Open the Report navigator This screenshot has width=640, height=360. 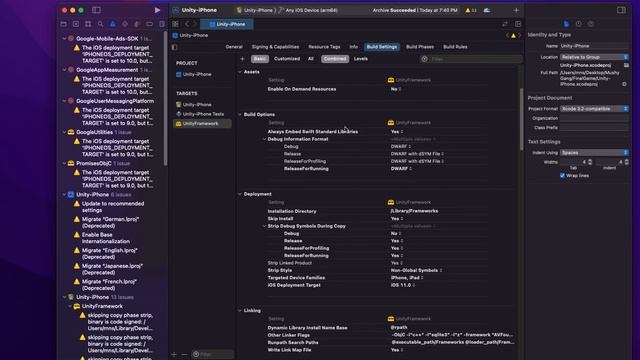coord(162,24)
